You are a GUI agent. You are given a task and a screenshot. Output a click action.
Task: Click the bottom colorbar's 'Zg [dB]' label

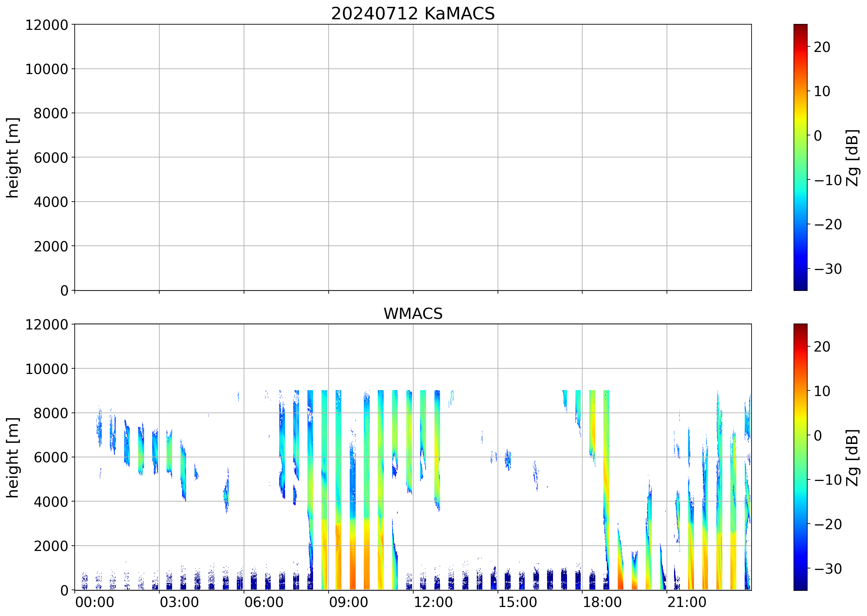[x=852, y=457]
